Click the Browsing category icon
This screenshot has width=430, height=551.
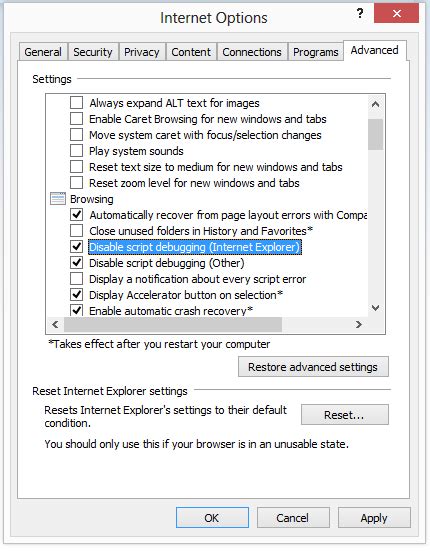click(x=58, y=199)
